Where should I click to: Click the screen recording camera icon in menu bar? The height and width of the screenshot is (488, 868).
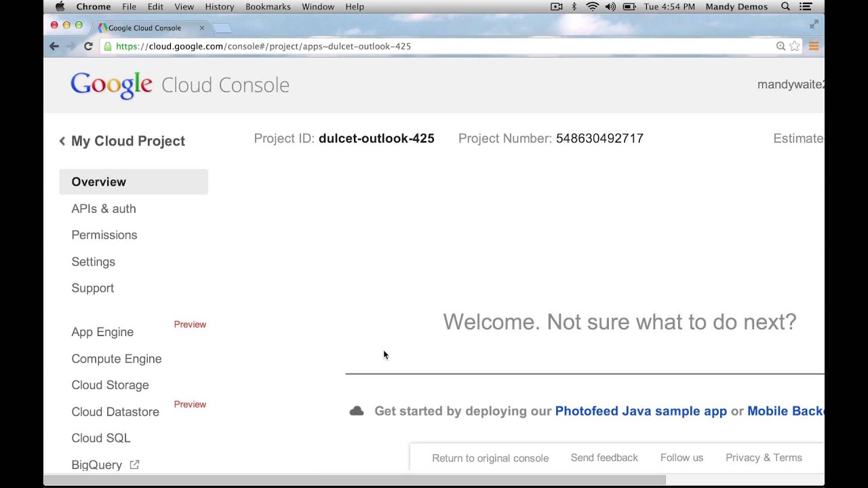coord(557,7)
